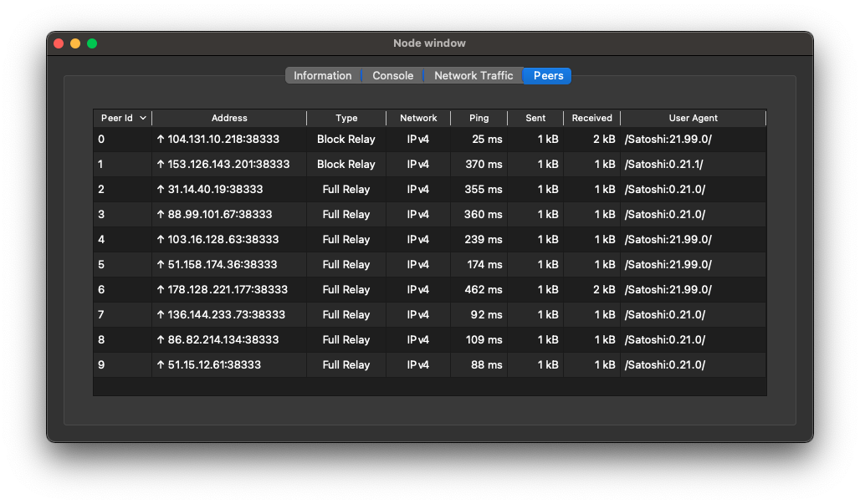Screen dimensions: 860x504
Task: View the Network Traffic tab
Action: pyautogui.click(x=474, y=75)
